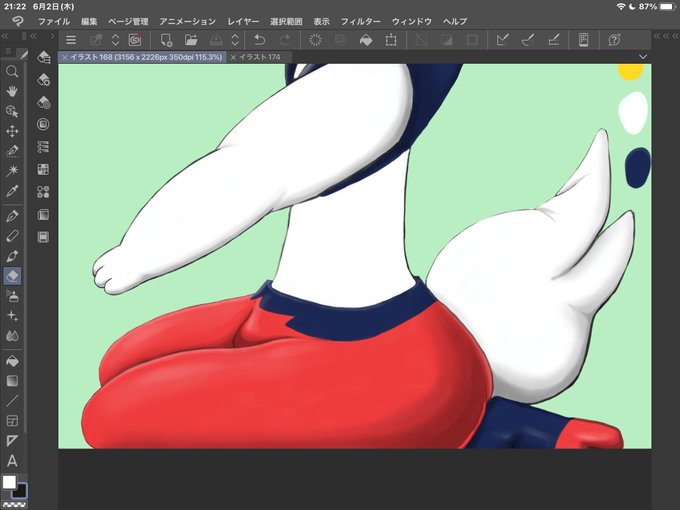Open the hamburger menu in command bar

coord(71,40)
